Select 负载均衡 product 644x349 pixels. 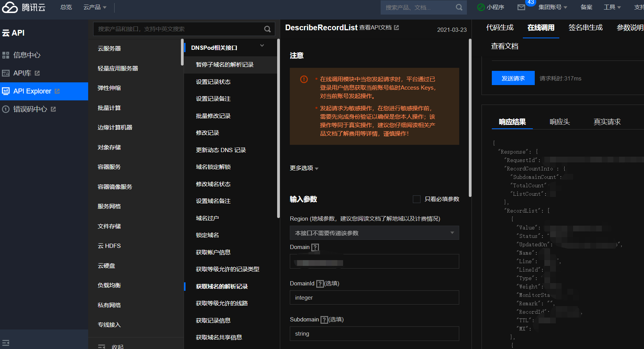[109, 285]
